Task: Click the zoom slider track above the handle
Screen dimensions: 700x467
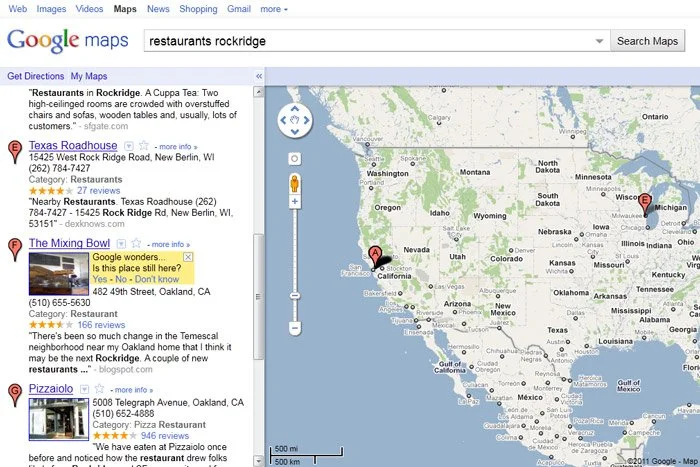Action: pos(295,250)
